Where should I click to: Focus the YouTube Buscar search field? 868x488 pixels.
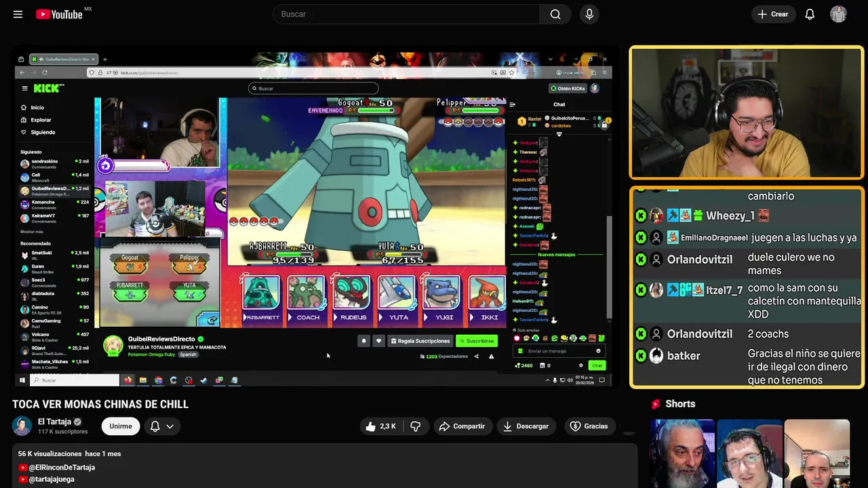(x=406, y=14)
